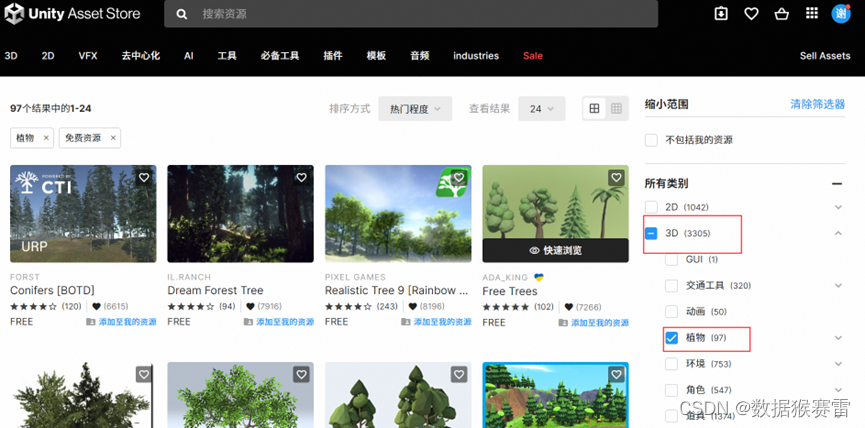The image size is (865, 428).
Task: Open the 插件 menu
Action: tap(333, 56)
